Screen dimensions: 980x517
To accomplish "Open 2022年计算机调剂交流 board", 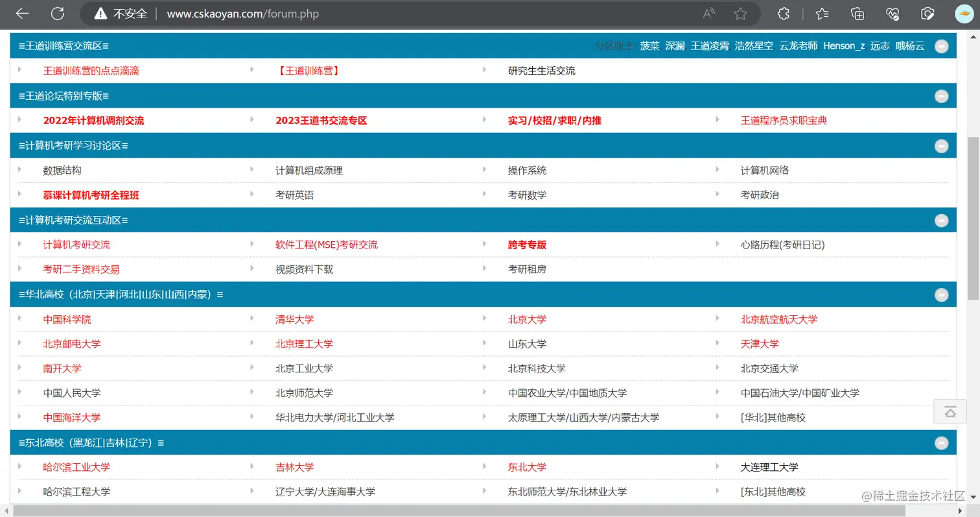I will (x=93, y=121).
